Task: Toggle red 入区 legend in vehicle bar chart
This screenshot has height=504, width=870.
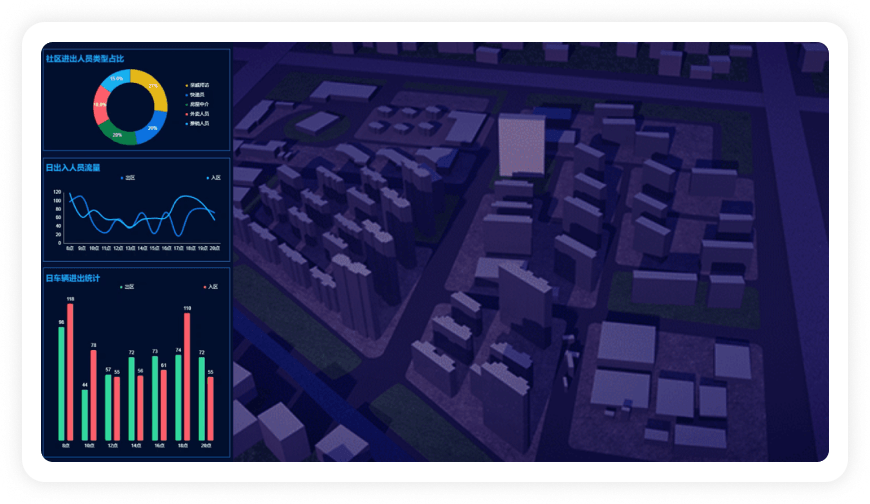Action: (210, 286)
